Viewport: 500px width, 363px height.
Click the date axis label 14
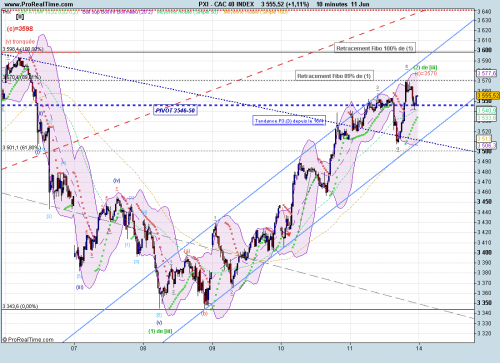(x=419, y=348)
